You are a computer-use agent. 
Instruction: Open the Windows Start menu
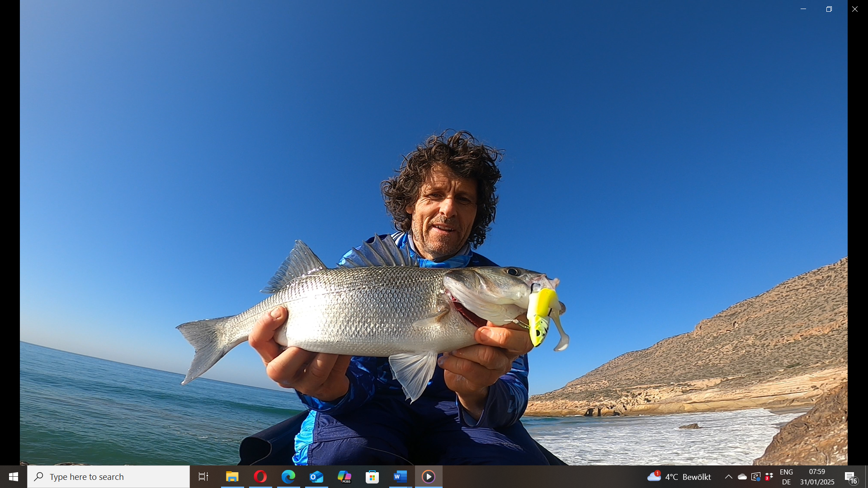tap(14, 477)
